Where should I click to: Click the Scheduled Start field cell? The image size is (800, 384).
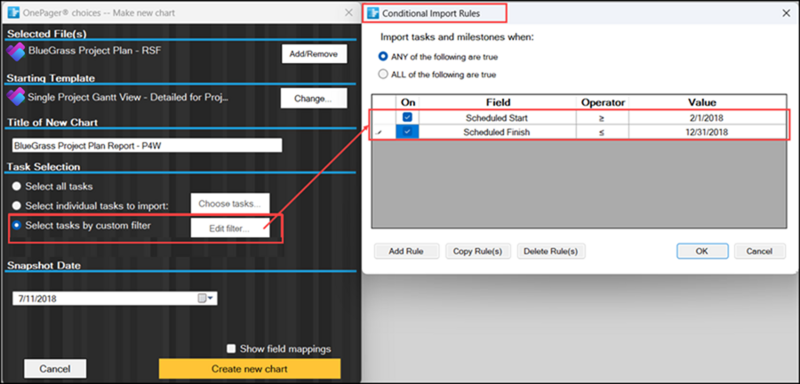point(497,118)
